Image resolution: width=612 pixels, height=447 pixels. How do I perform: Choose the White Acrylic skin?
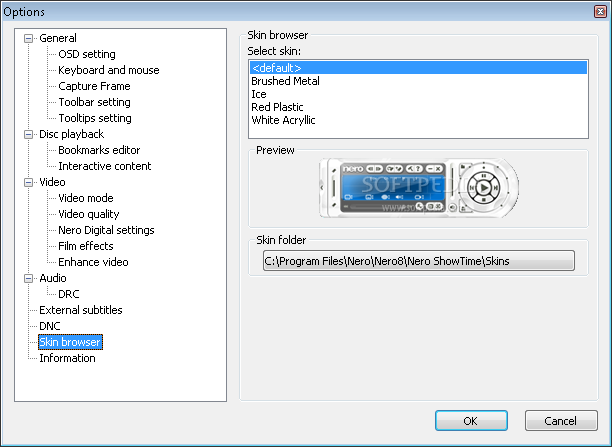click(418, 120)
